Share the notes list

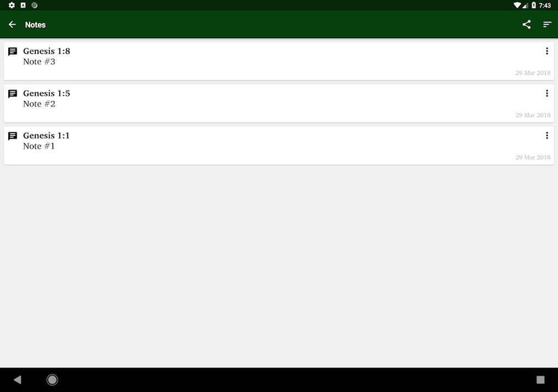pyautogui.click(x=527, y=25)
